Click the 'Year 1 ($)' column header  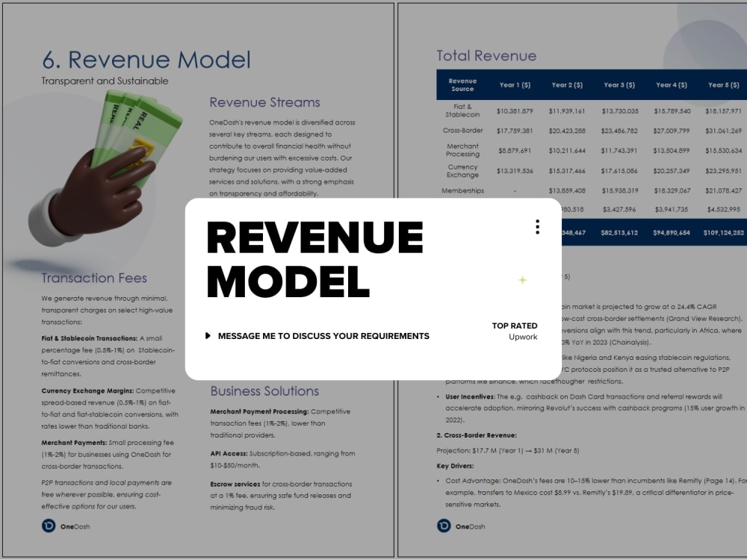[x=515, y=85]
